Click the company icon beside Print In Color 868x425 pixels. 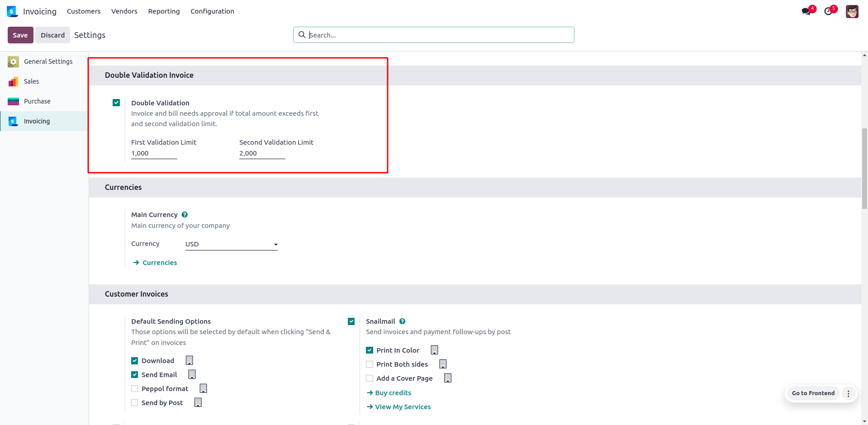[x=434, y=350]
